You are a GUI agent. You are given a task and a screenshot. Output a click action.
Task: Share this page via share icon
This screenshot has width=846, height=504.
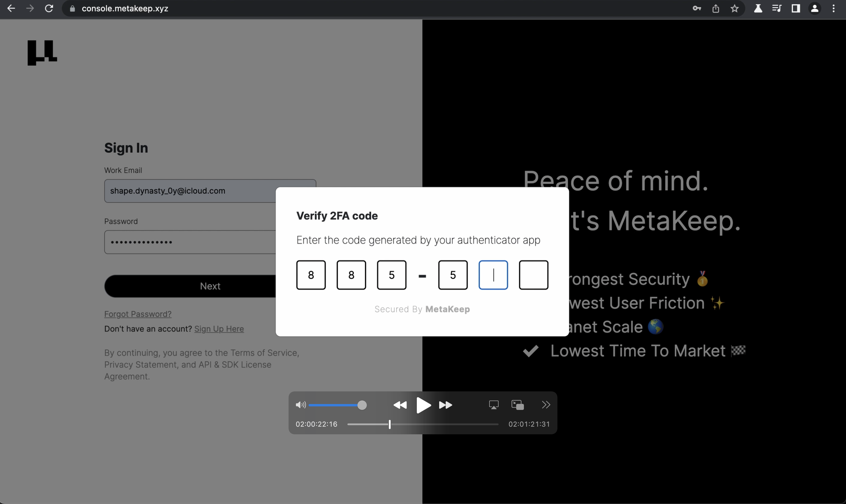click(715, 9)
